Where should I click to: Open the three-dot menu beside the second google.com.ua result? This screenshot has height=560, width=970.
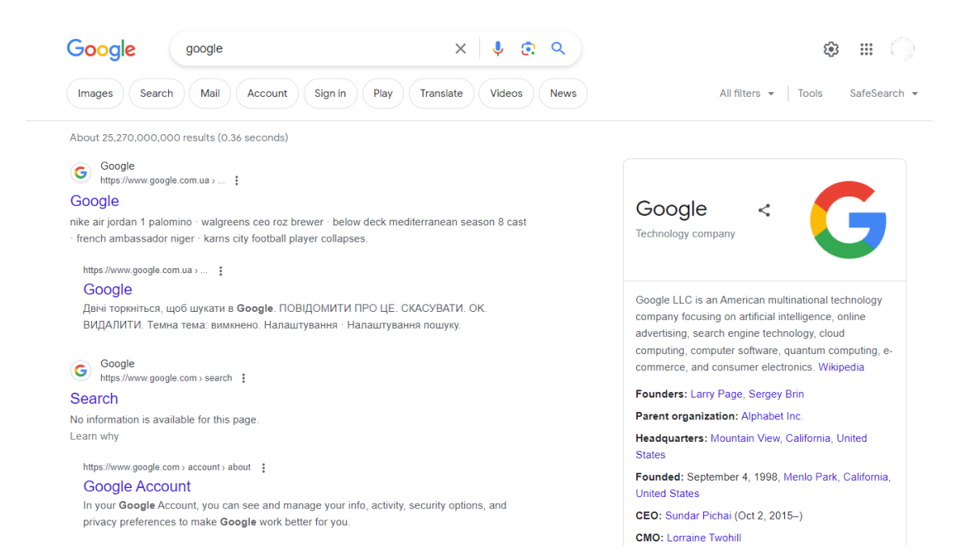(221, 272)
